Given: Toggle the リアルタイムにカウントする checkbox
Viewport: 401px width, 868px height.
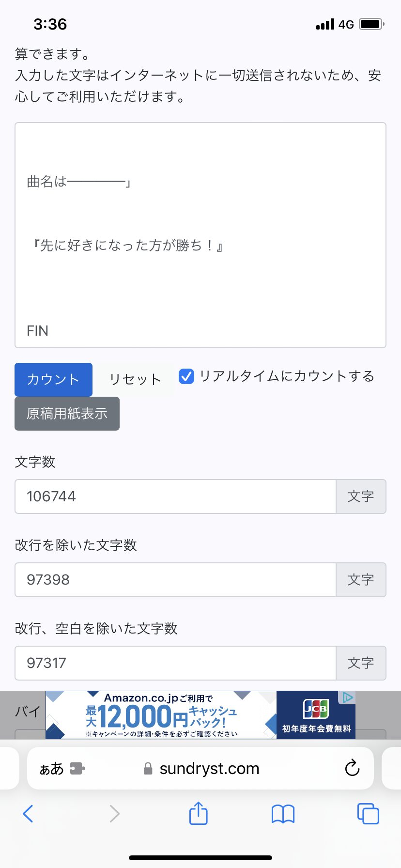Looking at the screenshot, I should click(x=186, y=376).
